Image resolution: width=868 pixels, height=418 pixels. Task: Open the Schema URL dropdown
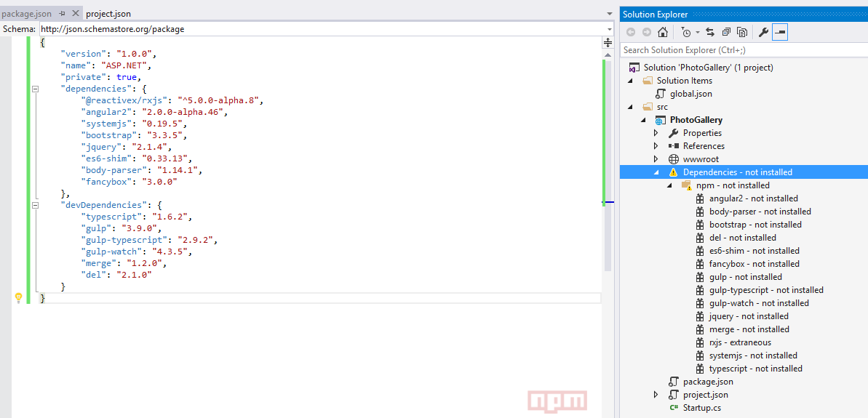(609, 29)
